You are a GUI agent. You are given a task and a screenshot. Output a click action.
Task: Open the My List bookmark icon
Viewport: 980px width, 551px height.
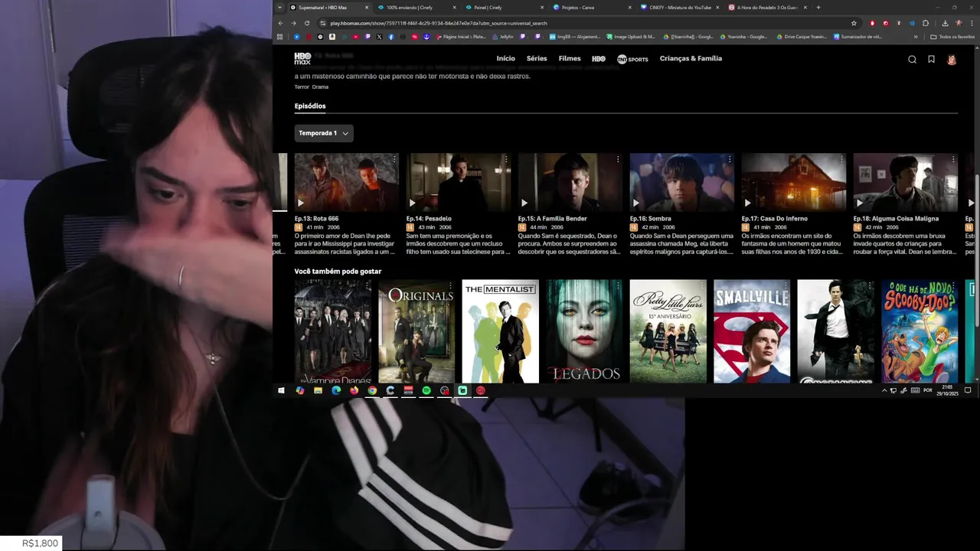(931, 59)
